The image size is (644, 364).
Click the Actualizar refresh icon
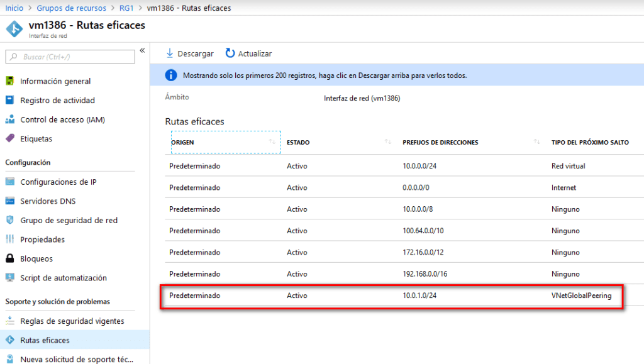click(230, 53)
